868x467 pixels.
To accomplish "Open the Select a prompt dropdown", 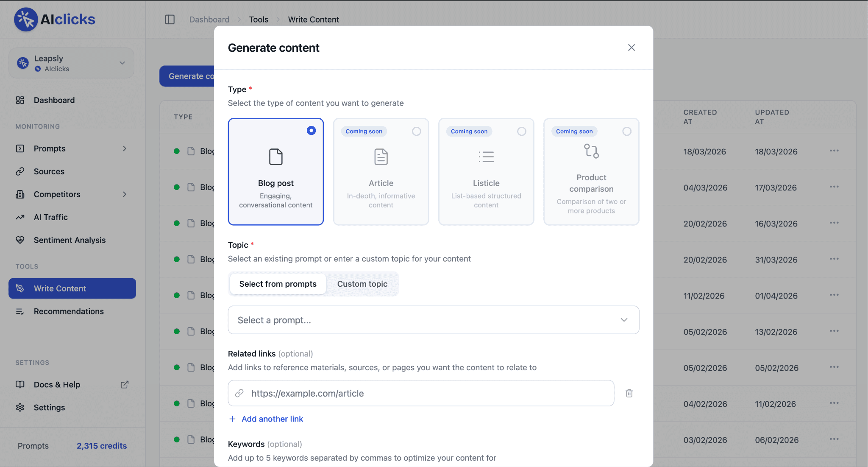I will pyautogui.click(x=433, y=320).
